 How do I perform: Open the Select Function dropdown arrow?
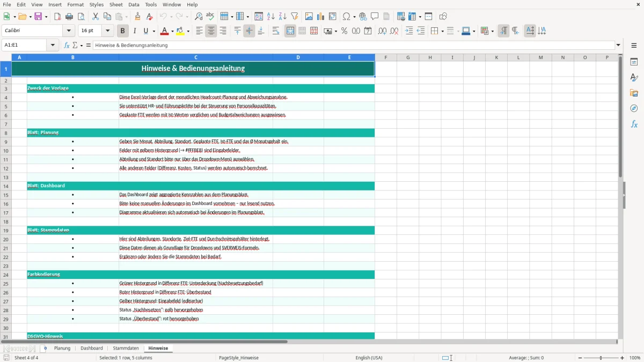[80, 45]
